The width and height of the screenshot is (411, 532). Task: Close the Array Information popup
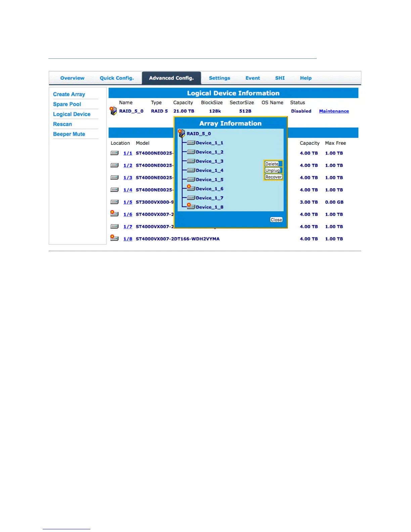click(x=276, y=220)
